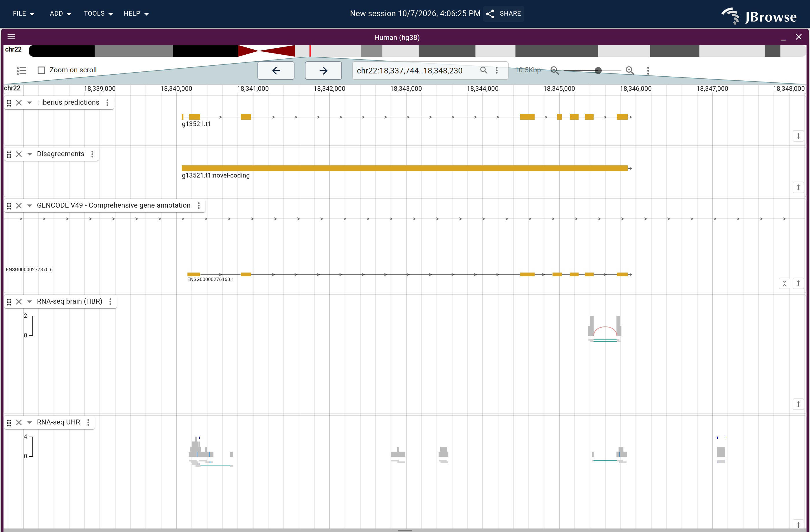
Task: Open the track selector list icon
Action: pos(21,71)
